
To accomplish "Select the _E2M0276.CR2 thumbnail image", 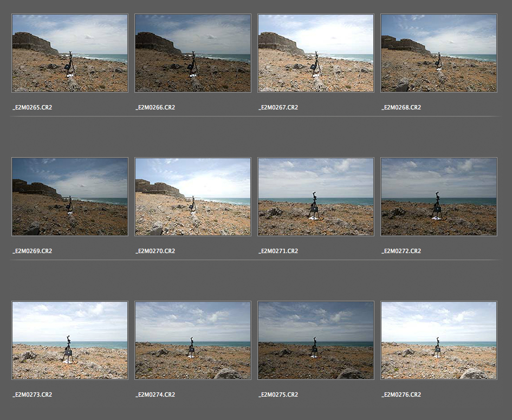I will (x=439, y=340).
